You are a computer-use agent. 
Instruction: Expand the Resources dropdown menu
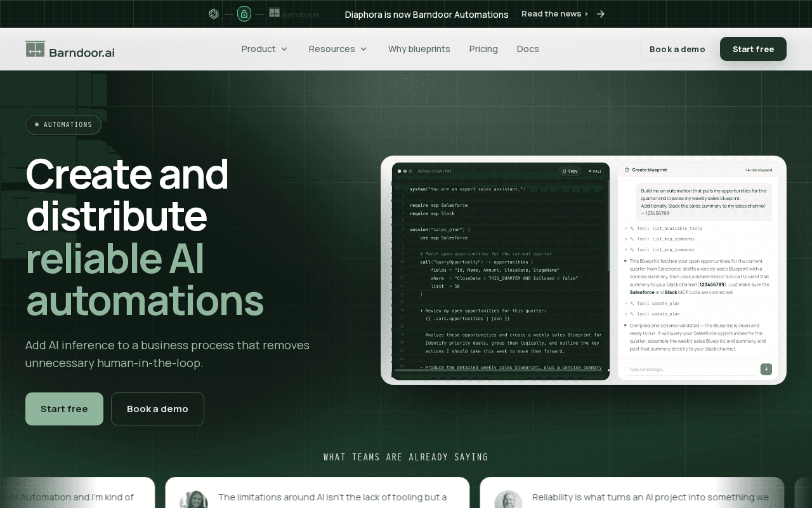[x=337, y=49]
